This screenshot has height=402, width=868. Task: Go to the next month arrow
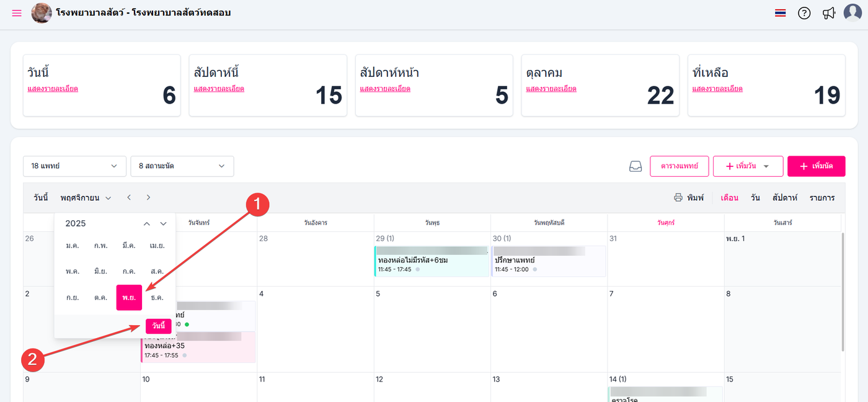pos(149,198)
